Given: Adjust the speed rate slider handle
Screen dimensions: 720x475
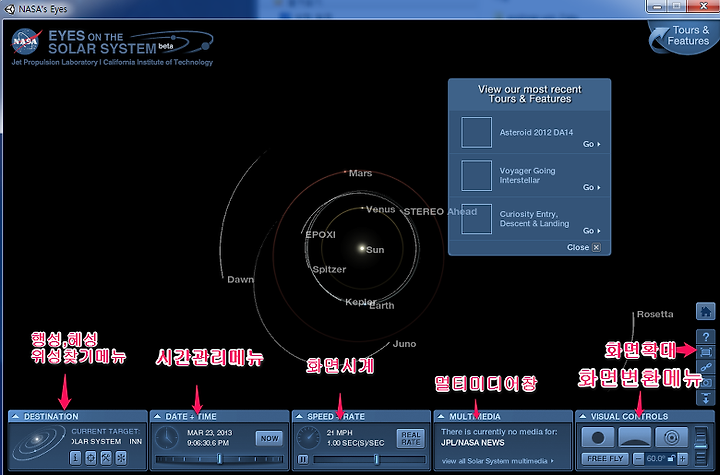Looking at the screenshot, I should tap(377, 459).
